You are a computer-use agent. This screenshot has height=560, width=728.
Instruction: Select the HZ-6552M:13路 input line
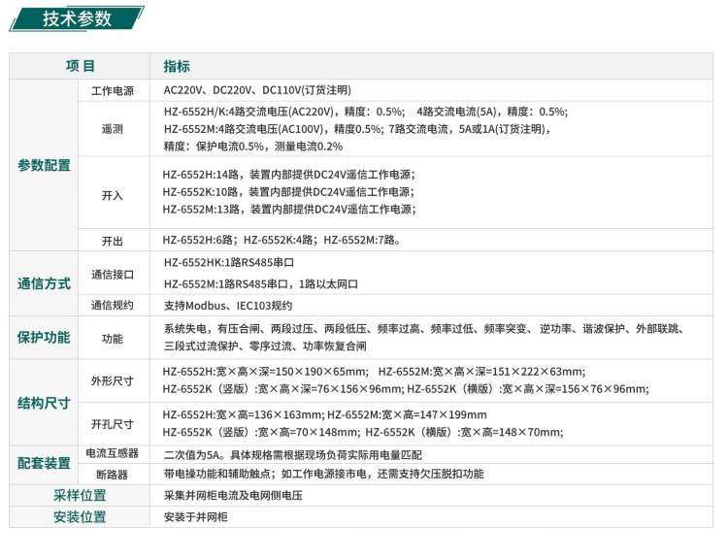coord(289,210)
